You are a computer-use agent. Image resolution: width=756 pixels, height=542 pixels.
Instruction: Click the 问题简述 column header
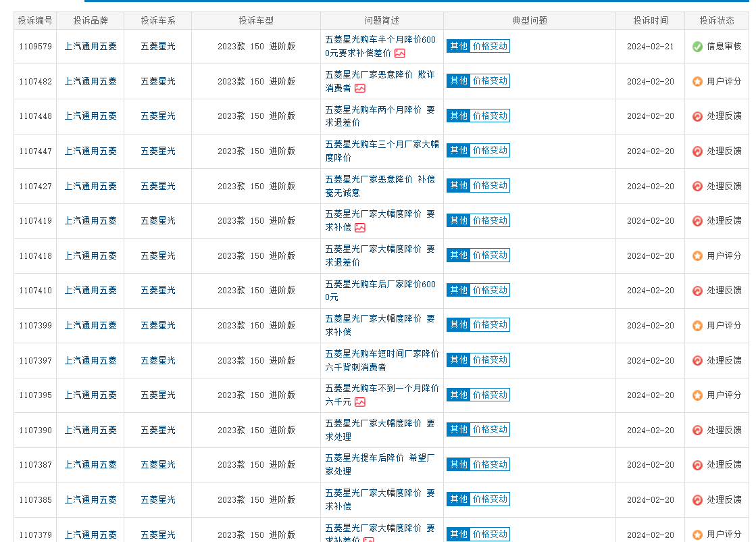click(382, 21)
